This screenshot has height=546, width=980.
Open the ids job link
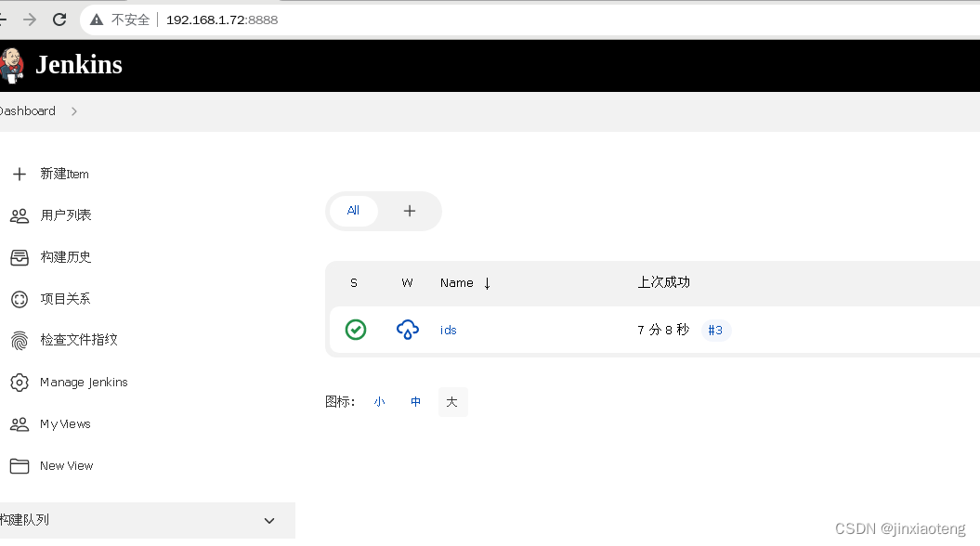448,330
